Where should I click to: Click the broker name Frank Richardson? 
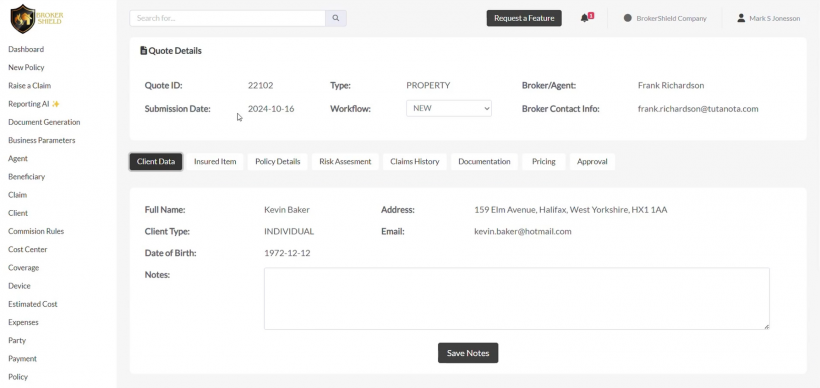(x=671, y=85)
